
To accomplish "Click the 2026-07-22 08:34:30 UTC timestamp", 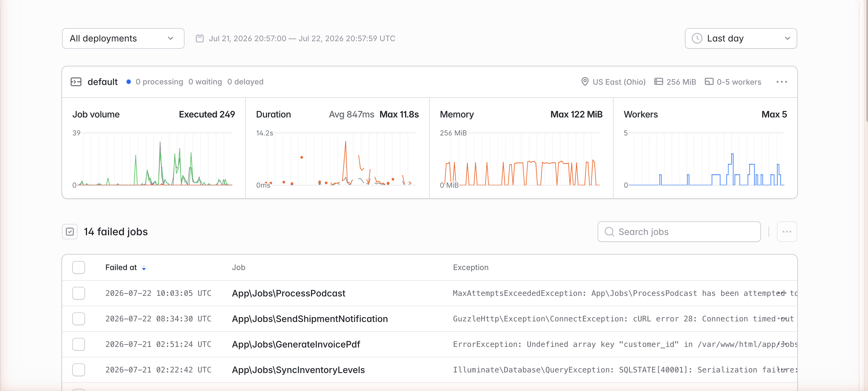I will pos(158,318).
